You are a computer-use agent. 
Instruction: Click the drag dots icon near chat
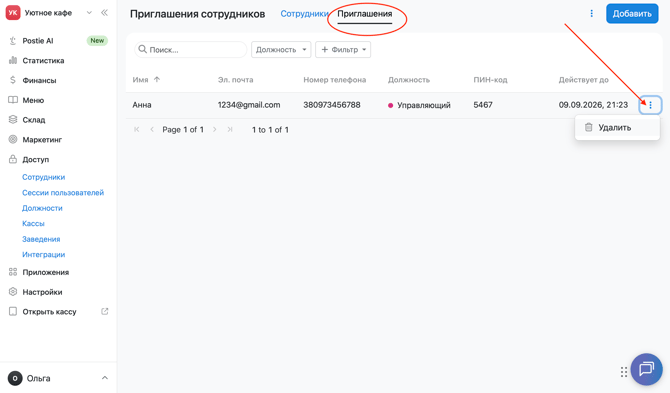tap(624, 372)
